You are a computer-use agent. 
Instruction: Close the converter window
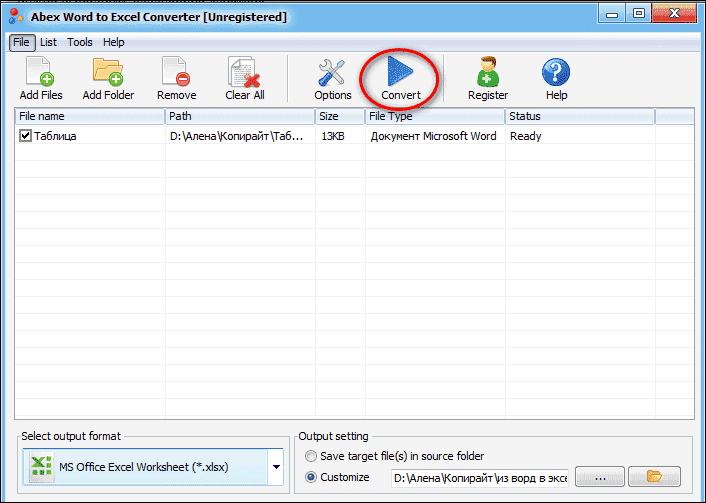(x=674, y=14)
